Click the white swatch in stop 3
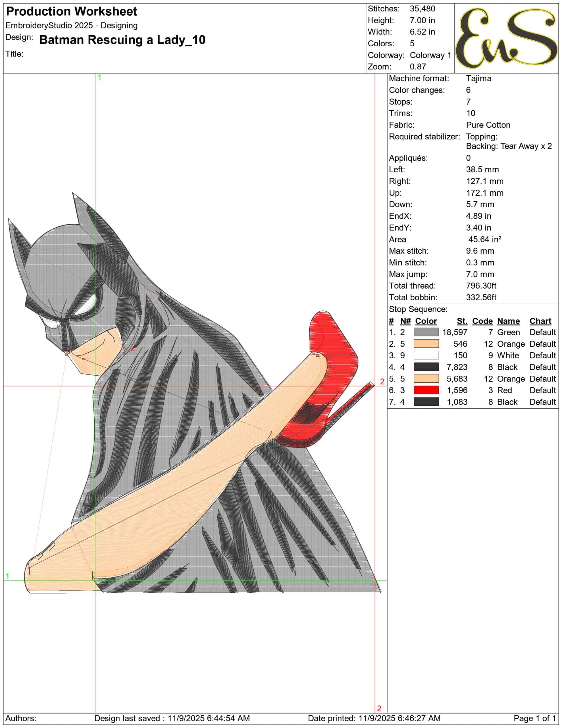 pos(426,355)
